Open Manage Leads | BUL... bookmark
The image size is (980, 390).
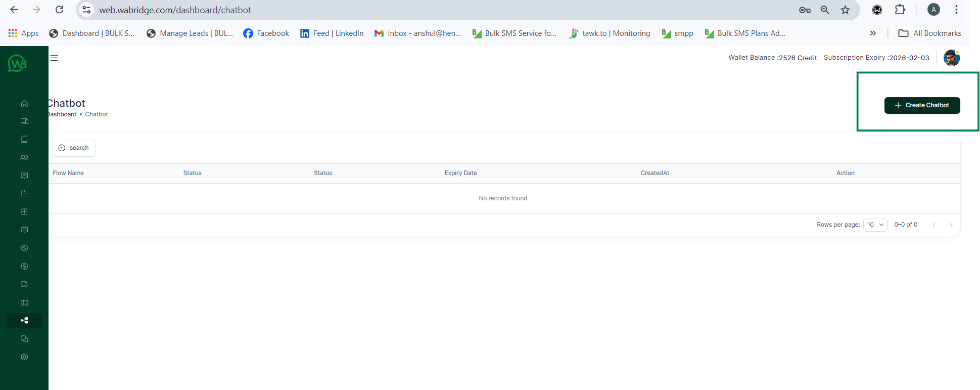190,33
